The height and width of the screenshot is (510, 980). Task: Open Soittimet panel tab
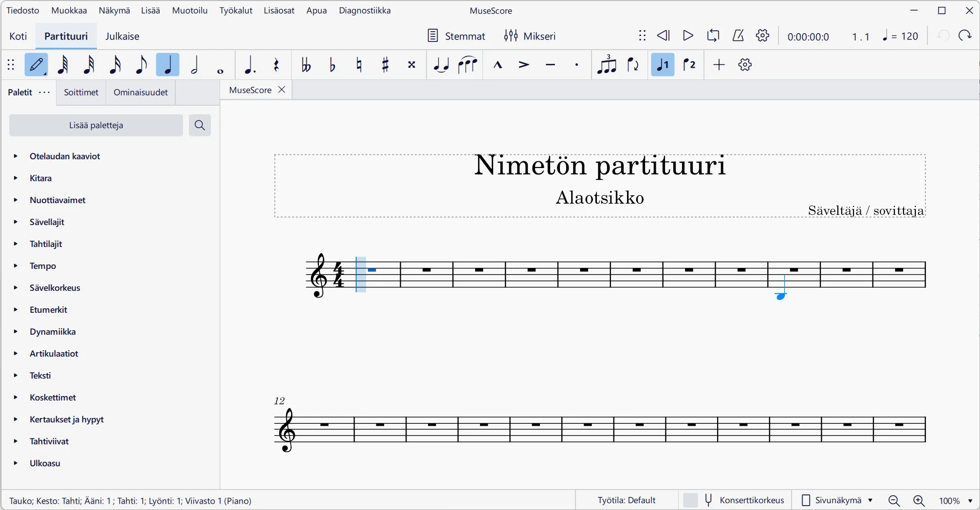(81, 92)
